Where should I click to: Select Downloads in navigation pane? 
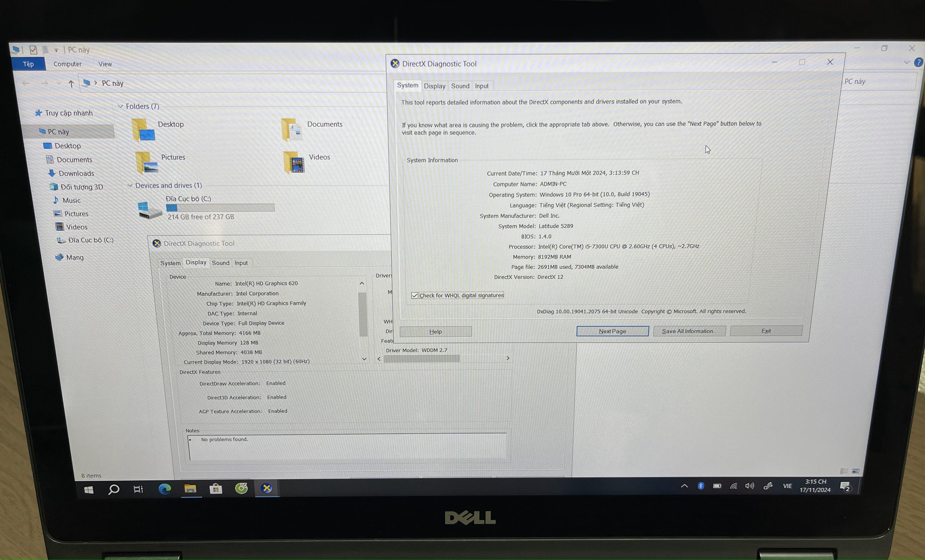76,174
